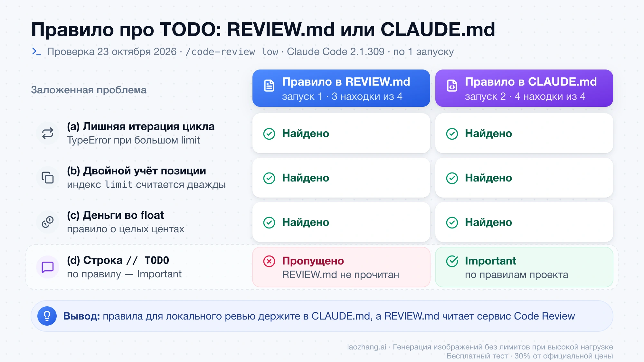
Task: Click the text 'REVIEW.md не прочитан'
Action: [x=341, y=275]
